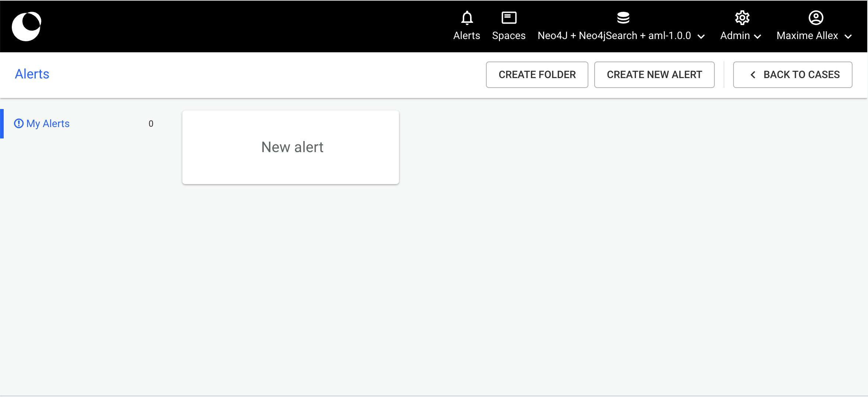Click the Alerts page heading link
This screenshot has height=397, width=868.
[32, 74]
